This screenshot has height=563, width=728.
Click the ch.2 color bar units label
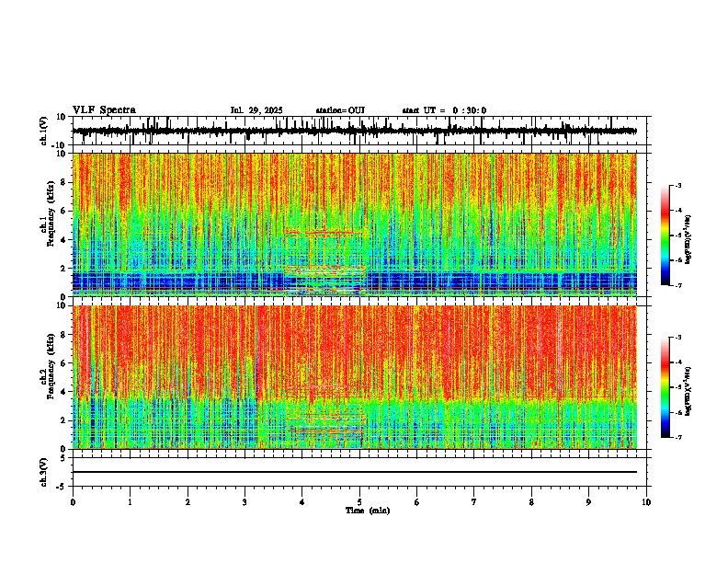(x=688, y=391)
